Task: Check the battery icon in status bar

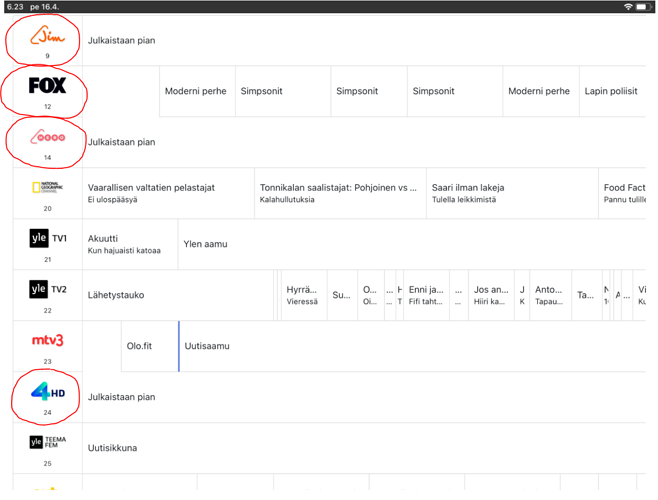Action: click(x=643, y=6)
